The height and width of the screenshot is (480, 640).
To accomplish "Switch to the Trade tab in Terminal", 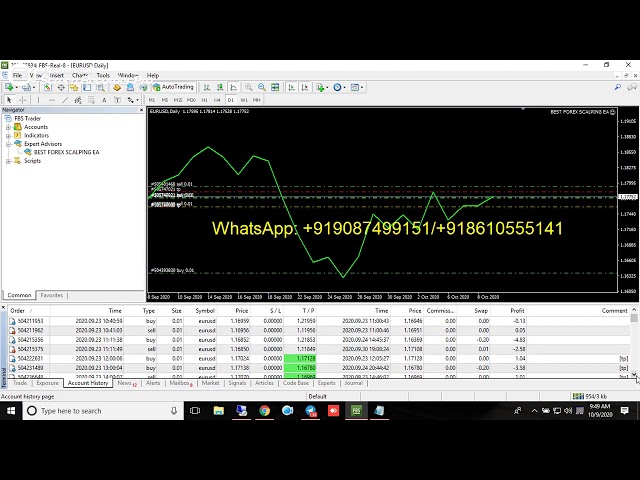I will (21, 383).
